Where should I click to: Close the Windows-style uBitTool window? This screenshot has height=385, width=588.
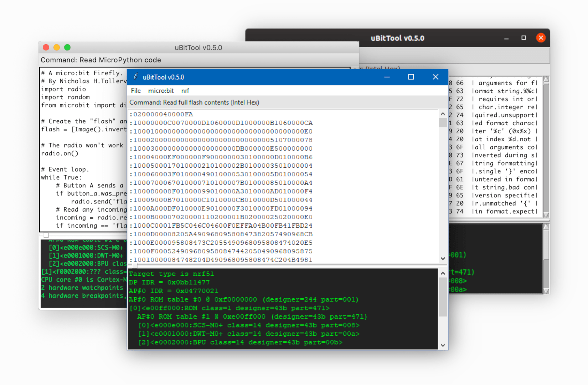(435, 77)
